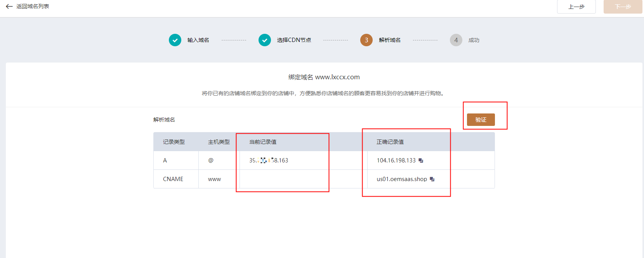
Task: Copy the 104.16.198.133 record value
Action: coord(421,160)
